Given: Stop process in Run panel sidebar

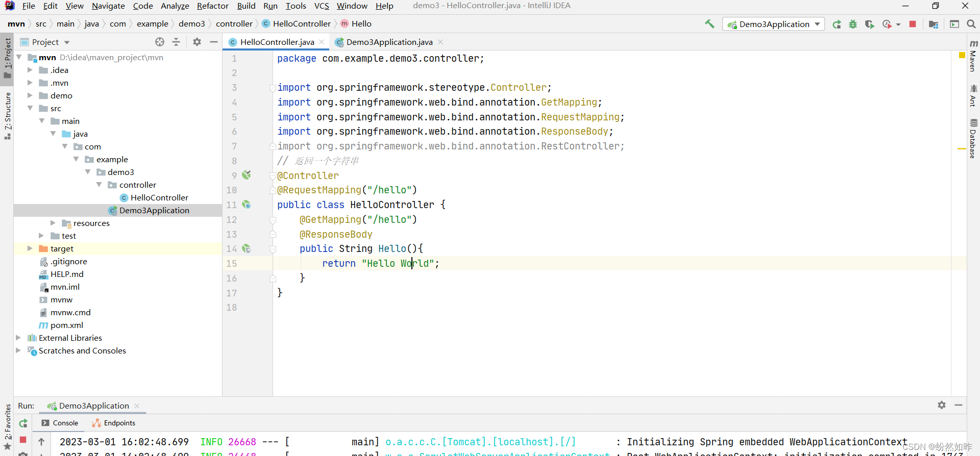Looking at the screenshot, I should click(23, 440).
